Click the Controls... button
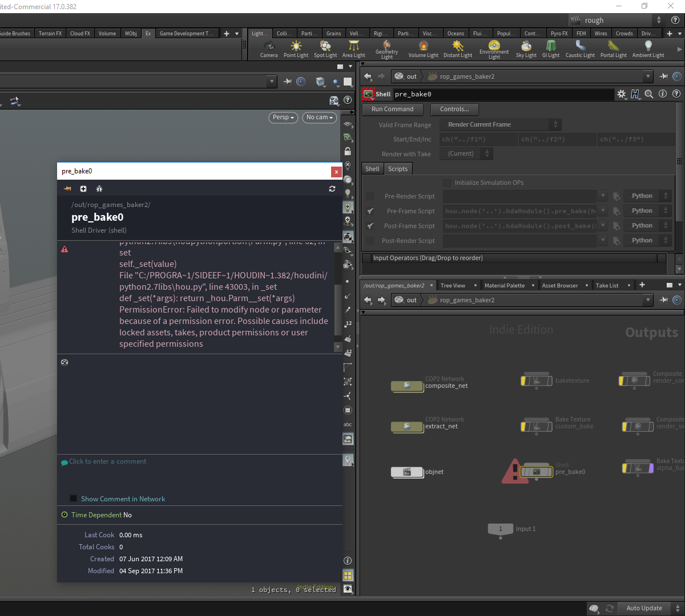The image size is (685, 616). click(454, 110)
